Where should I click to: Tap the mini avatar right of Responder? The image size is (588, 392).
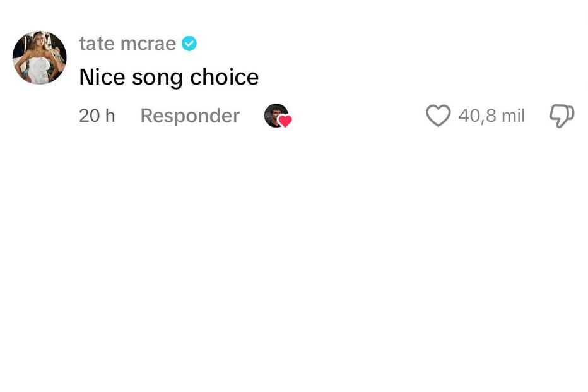pyautogui.click(x=276, y=116)
